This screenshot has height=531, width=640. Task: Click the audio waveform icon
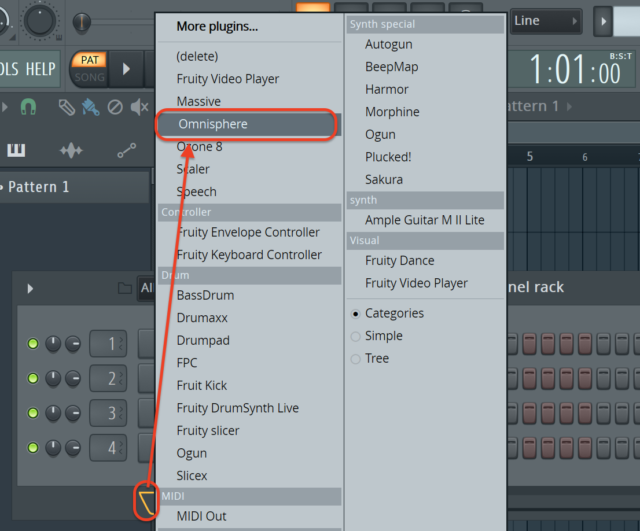(x=71, y=150)
